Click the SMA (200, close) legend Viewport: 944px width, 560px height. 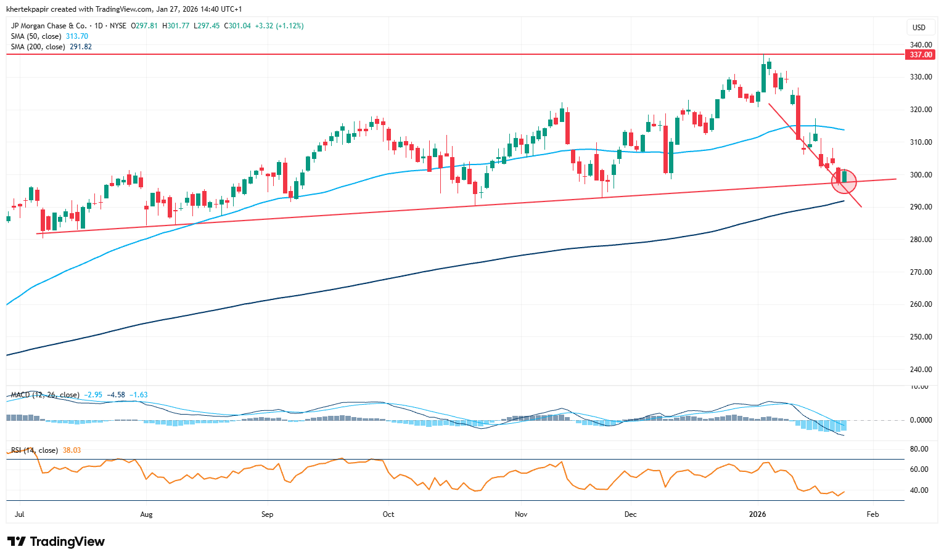coord(38,47)
